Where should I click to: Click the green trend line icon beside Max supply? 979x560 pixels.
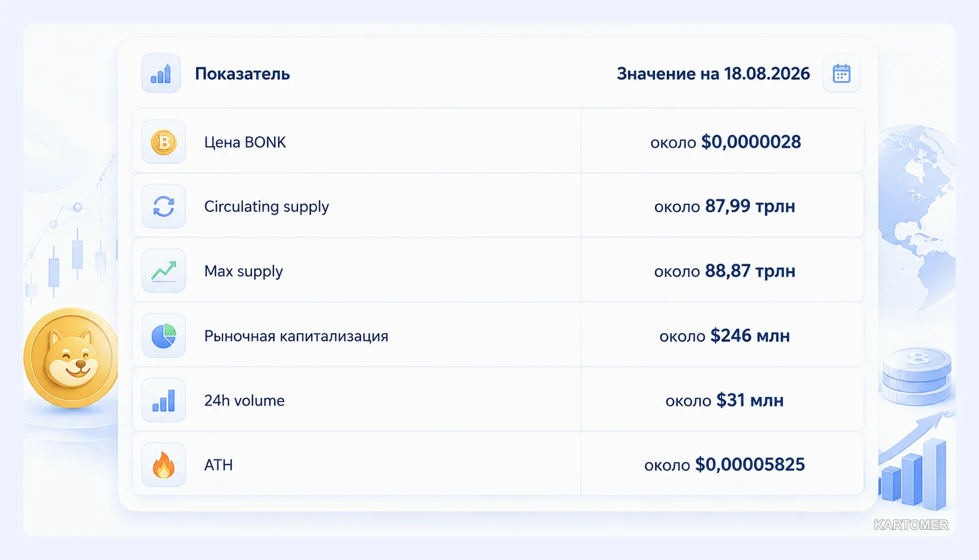tap(164, 271)
